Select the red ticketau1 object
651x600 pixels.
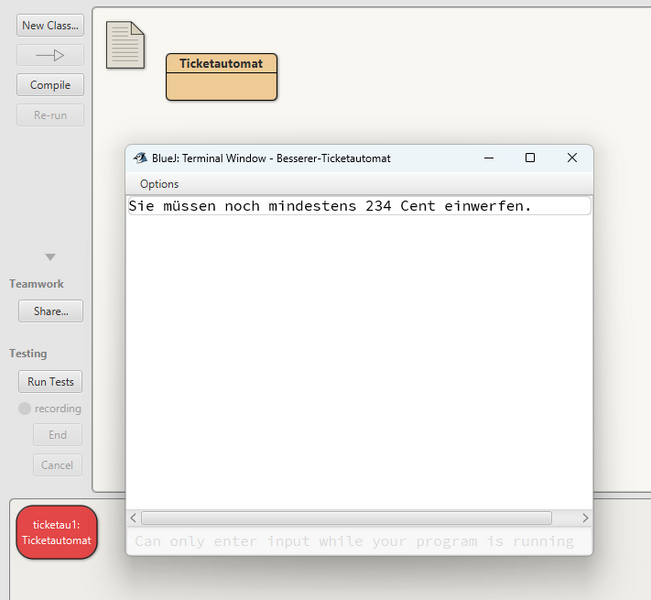tap(56, 532)
